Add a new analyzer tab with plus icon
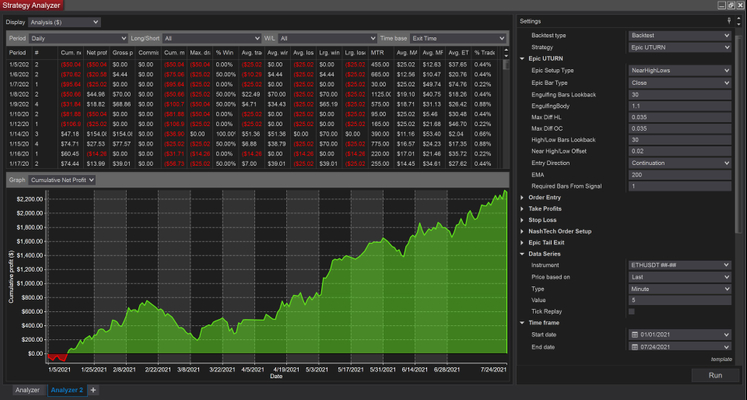This screenshot has width=747, height=400. point(94,390)
